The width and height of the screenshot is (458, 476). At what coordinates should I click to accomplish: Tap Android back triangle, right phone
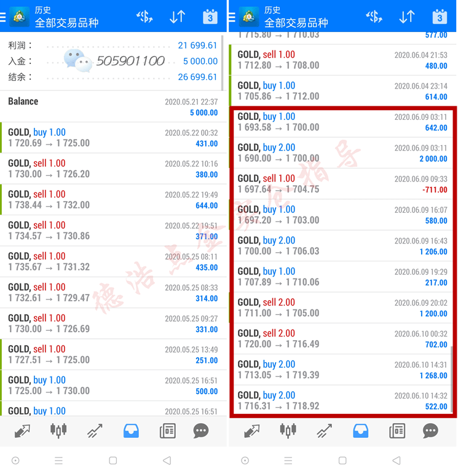397,461
